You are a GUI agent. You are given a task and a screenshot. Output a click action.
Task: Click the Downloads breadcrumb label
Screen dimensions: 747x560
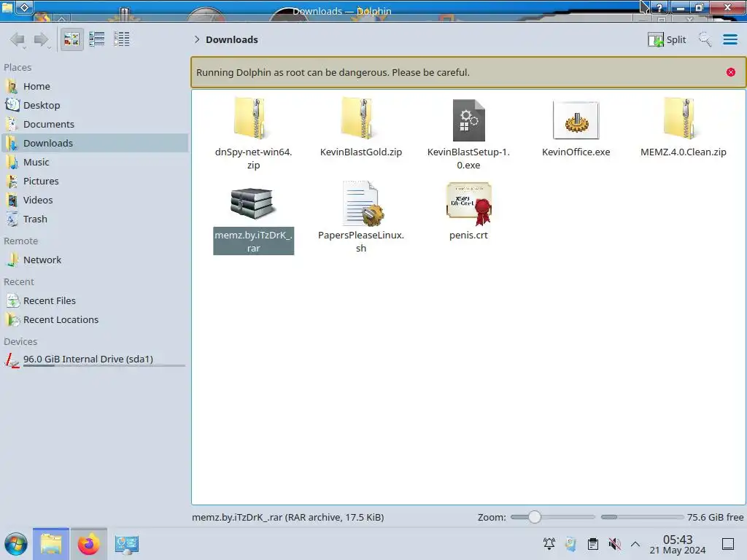coord(232,39)
